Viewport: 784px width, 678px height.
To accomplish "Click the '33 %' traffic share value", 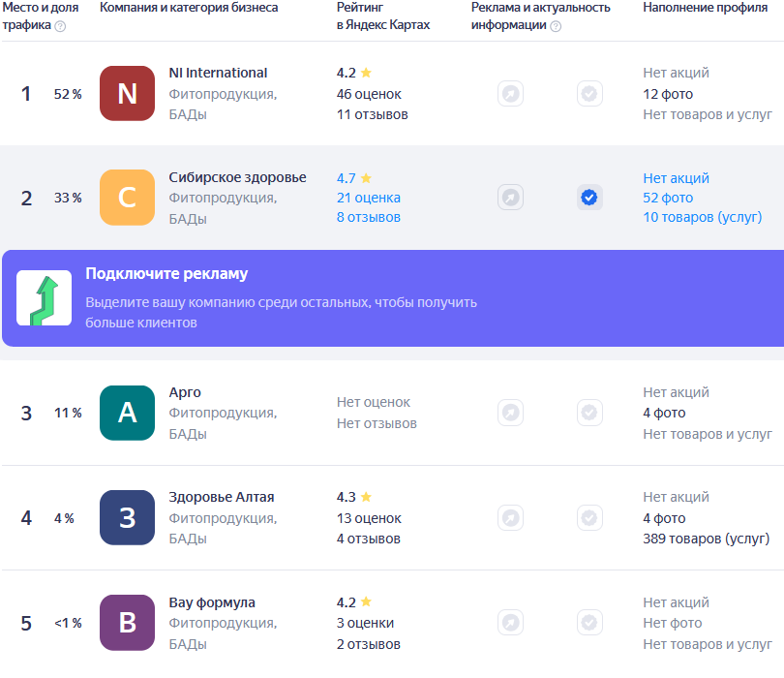I will pyautogui.click(x=68, y=198).
